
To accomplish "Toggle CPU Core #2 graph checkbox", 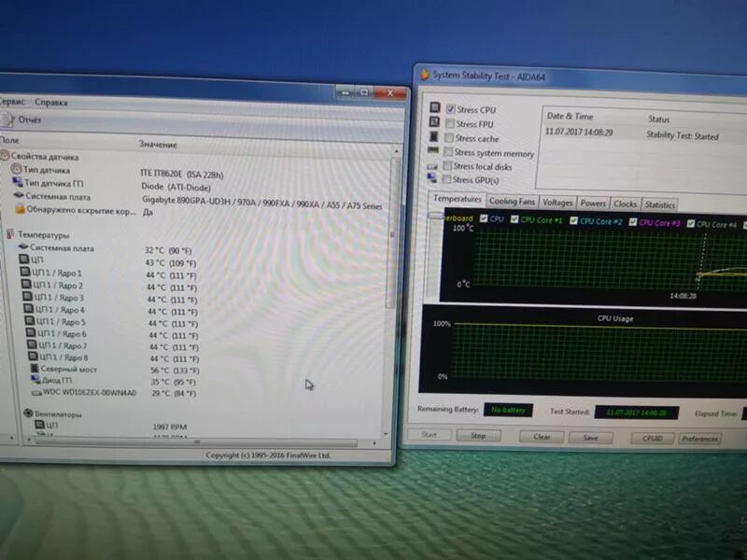I will [573, 220].
